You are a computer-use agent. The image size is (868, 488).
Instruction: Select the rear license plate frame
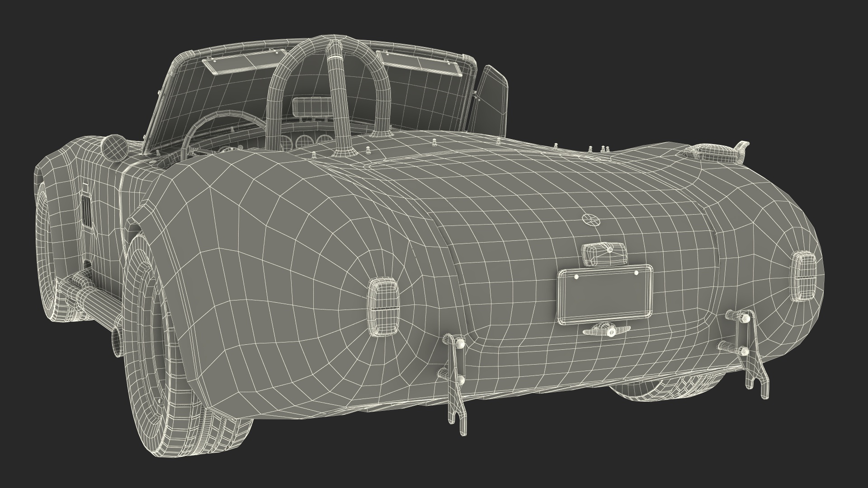pyautogui.click(x=605, y=295)
